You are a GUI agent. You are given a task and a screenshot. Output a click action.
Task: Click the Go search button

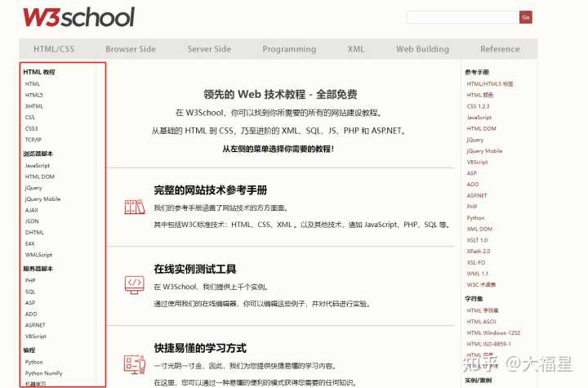(x=525, y=17)
